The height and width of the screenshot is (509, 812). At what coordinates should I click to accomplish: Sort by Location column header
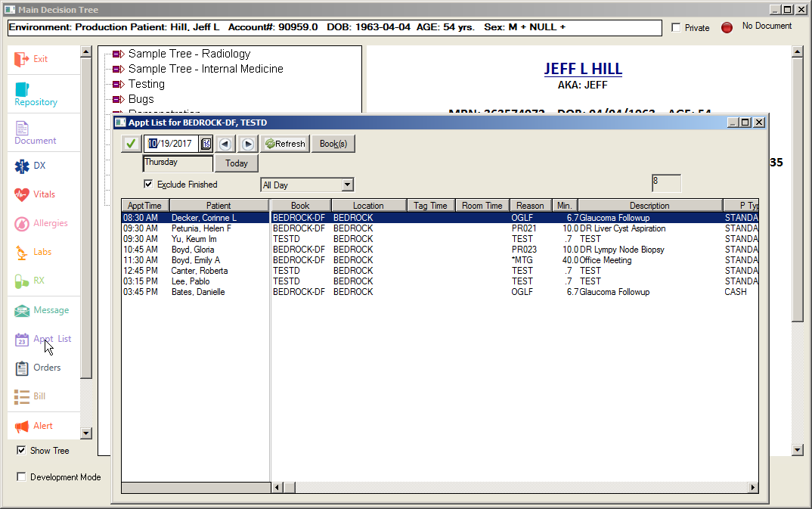(368, 205)
